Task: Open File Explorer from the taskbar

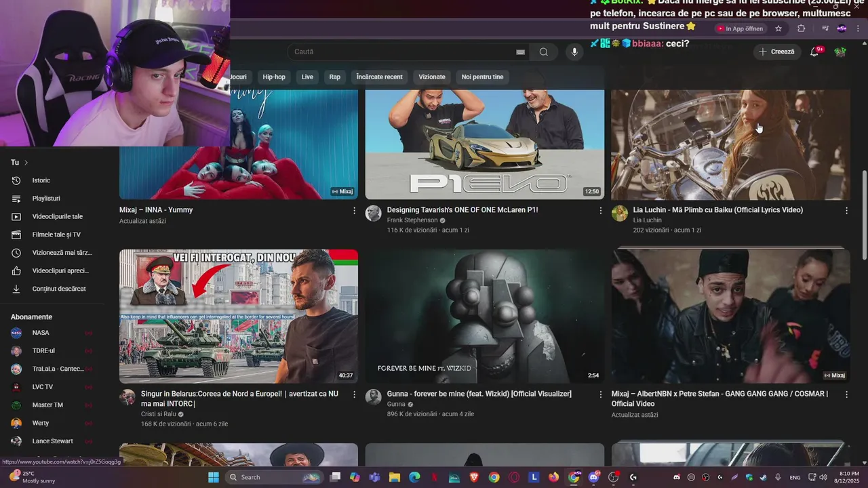Action: (x=395, y=477)
